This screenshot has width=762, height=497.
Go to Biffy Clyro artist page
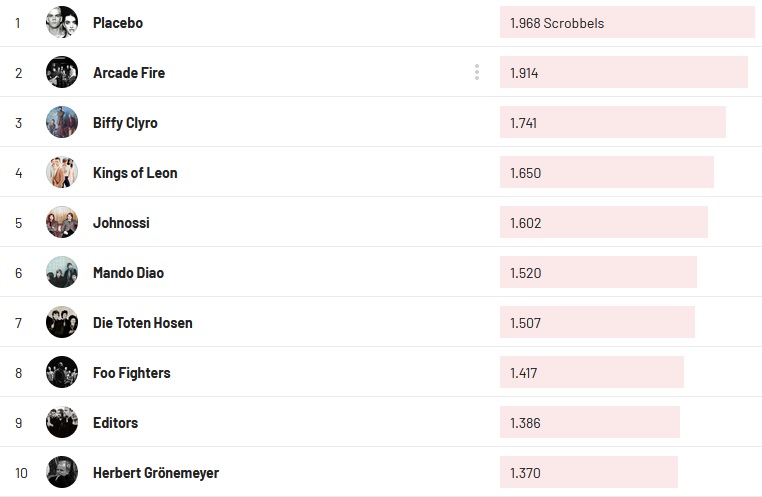[125, 123]
